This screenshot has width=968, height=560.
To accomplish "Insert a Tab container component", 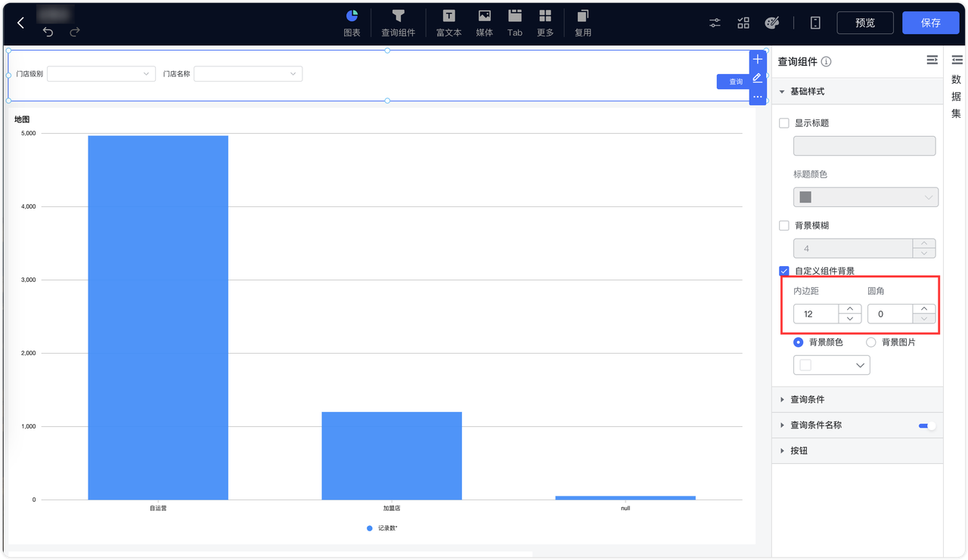I will 514,23.
